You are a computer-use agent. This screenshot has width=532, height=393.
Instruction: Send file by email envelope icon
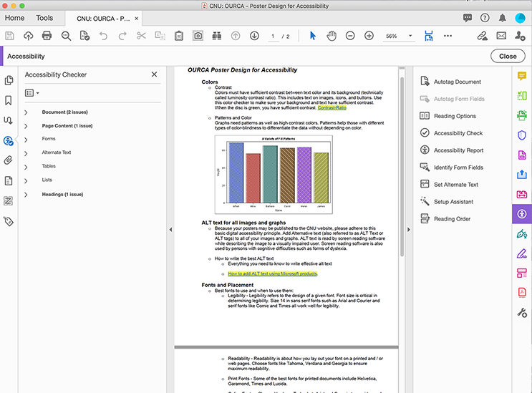click(501, 36)
